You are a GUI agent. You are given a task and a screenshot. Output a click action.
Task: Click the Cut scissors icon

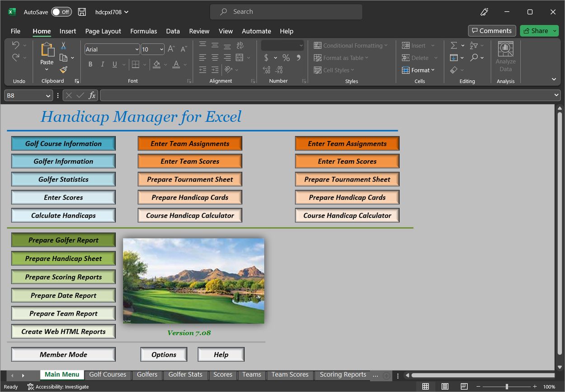63,46
